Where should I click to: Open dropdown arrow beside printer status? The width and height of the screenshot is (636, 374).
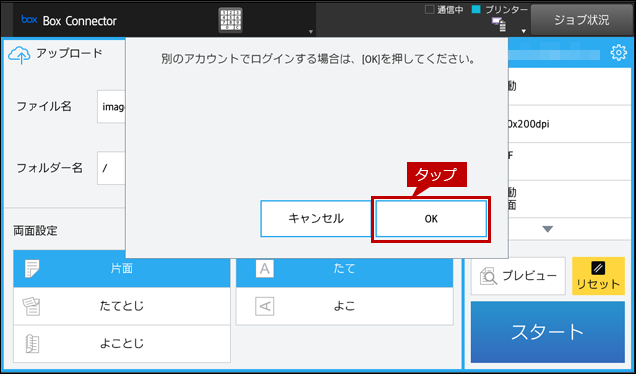point(524,31)
